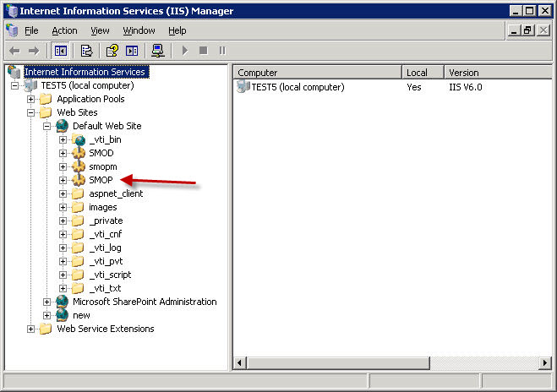557x392 pixels.
Task: Expand the SMOP node
Action: click(x=63, y=180)
